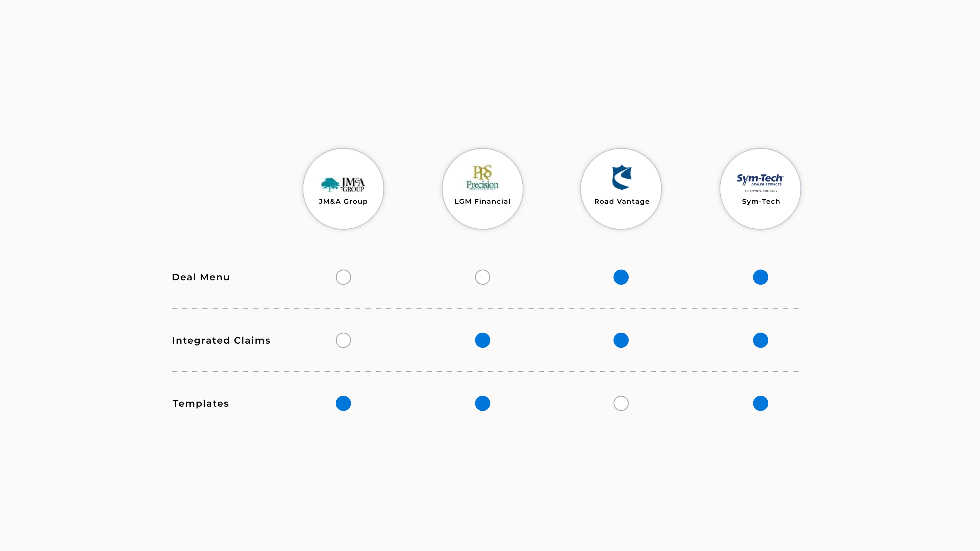Toggle Deal Menu dot for Sym-Tech
This screenshot has height=551, width=980.
(761, 277)
